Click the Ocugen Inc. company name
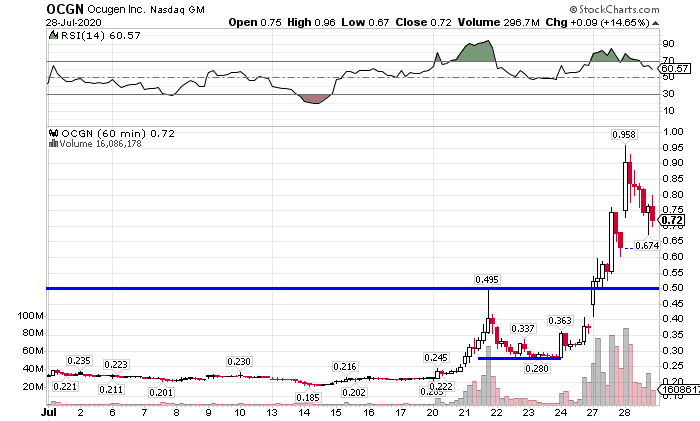Image resolution: width=700 pixels, height=421 pixels. (x=116, y=9)
